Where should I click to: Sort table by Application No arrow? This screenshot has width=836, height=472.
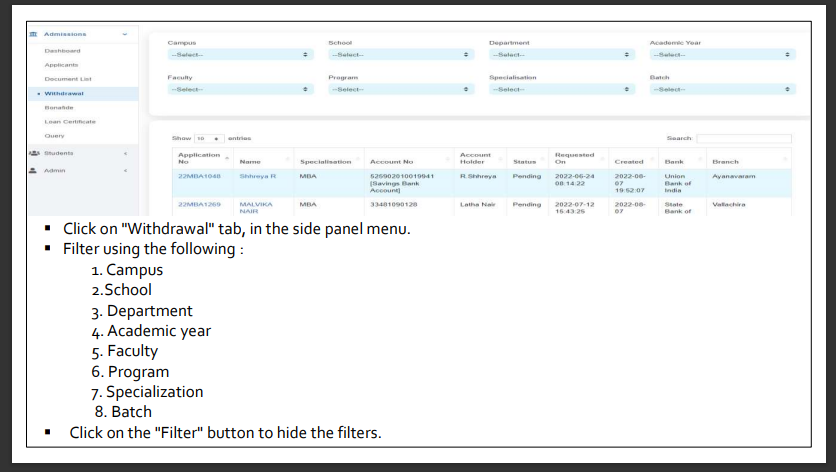(x=227, y=158)
